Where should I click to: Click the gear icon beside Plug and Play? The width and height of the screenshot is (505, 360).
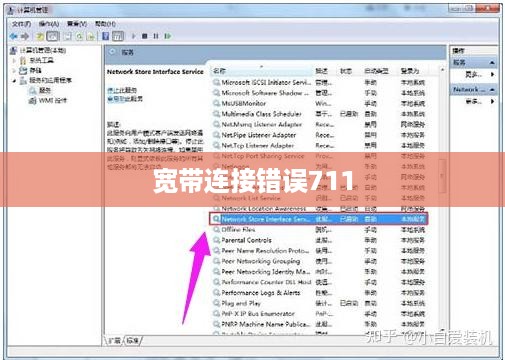[x=217, y=303]
